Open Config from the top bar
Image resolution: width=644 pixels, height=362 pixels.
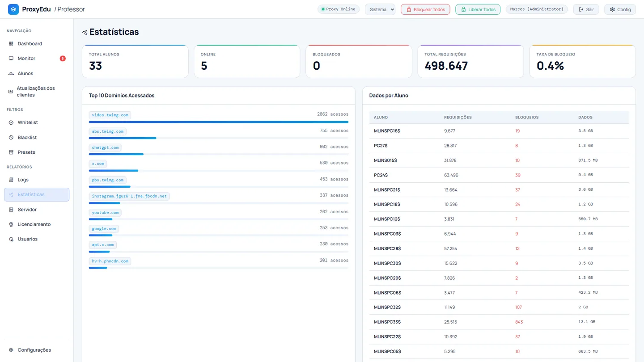point(620,9)
